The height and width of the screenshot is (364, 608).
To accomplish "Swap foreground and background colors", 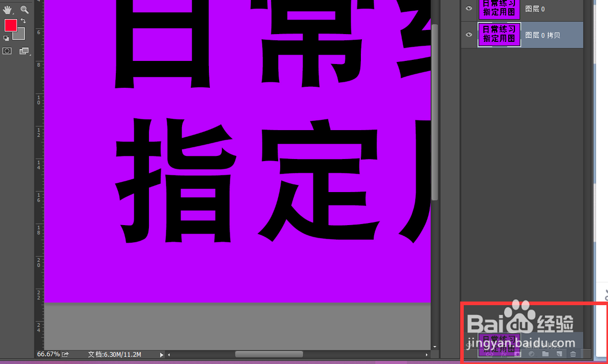I will [x=23, y=21].
